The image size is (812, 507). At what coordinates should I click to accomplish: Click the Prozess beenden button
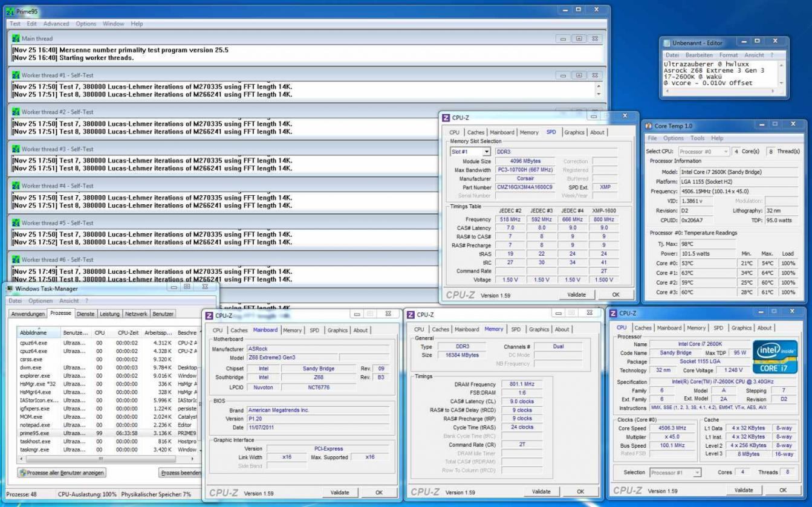point(181,473)
